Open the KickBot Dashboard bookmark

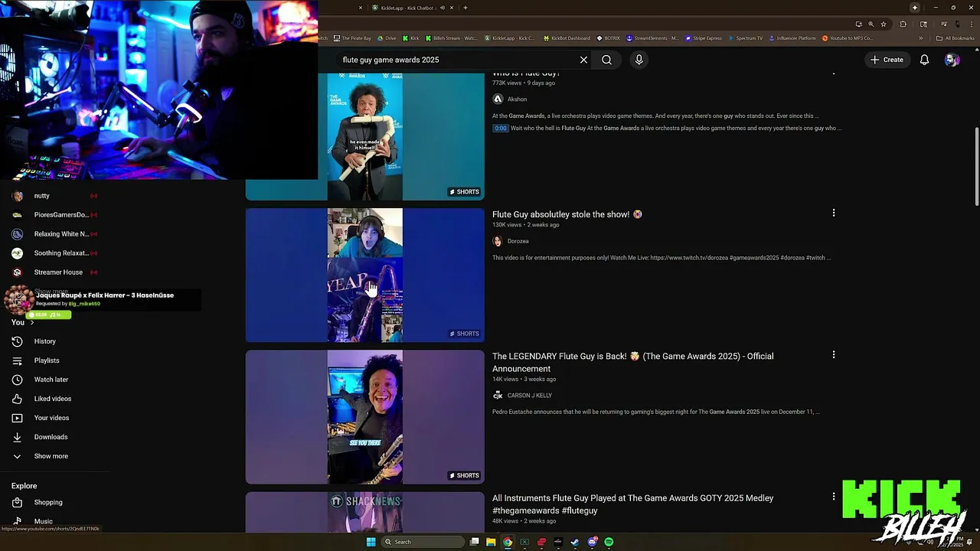pyautogui.click(x=567, y=38)
